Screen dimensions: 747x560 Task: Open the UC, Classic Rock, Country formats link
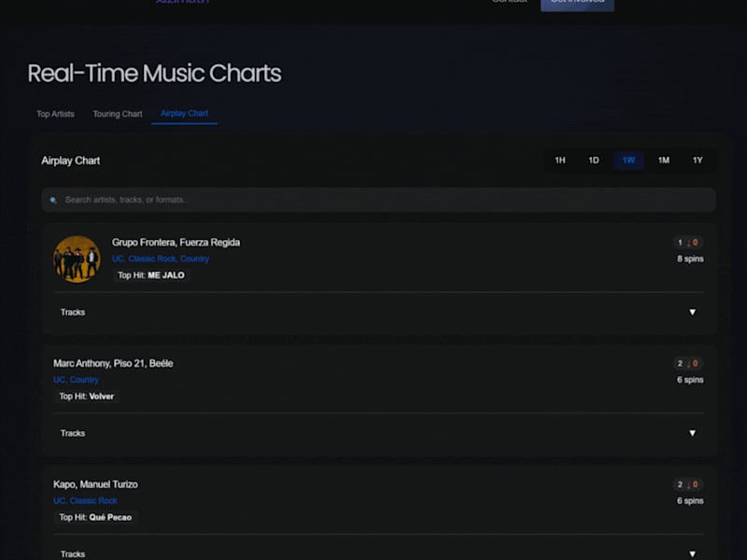[160, 259]
